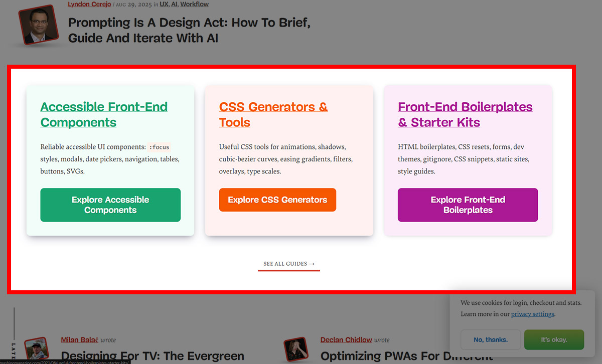This screenshot has height=364, width=602.
Task: Open Accessible Front-End Components heading link
Action: tap(104, 114)
